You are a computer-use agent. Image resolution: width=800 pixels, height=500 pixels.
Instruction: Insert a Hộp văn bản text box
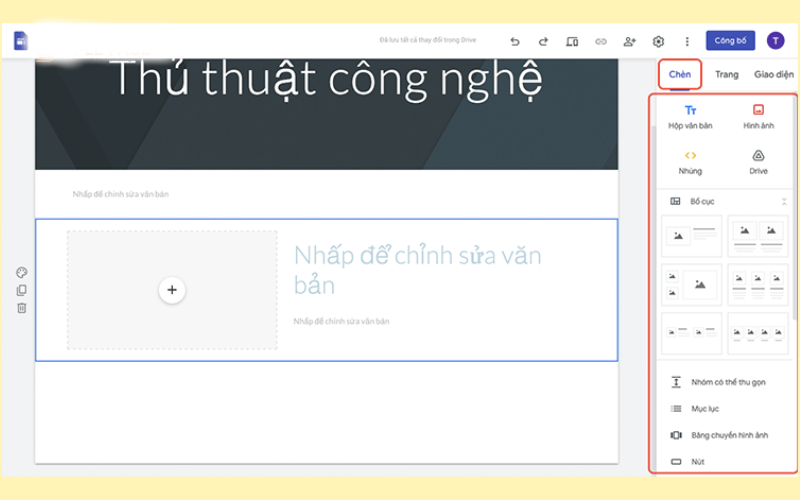pos(690,117)
